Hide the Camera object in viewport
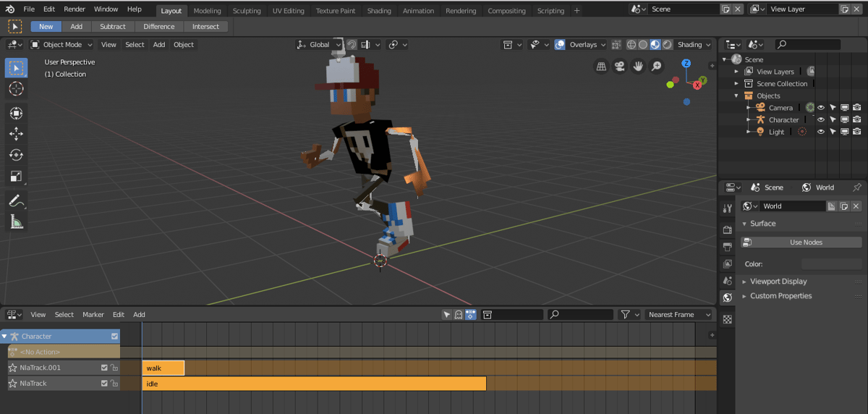The width and height of the screenshot is (868, 414). tap(821, 108)
